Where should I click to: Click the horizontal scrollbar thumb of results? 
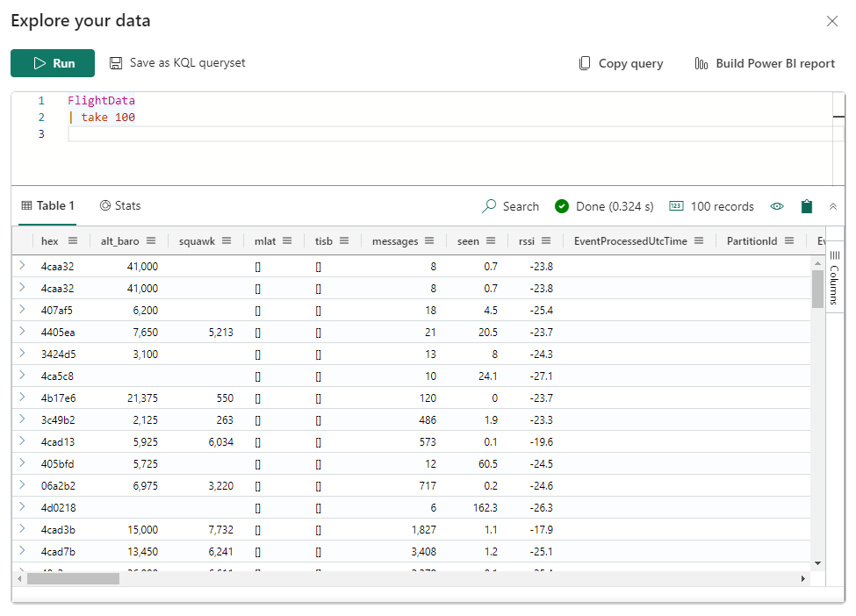73,578
